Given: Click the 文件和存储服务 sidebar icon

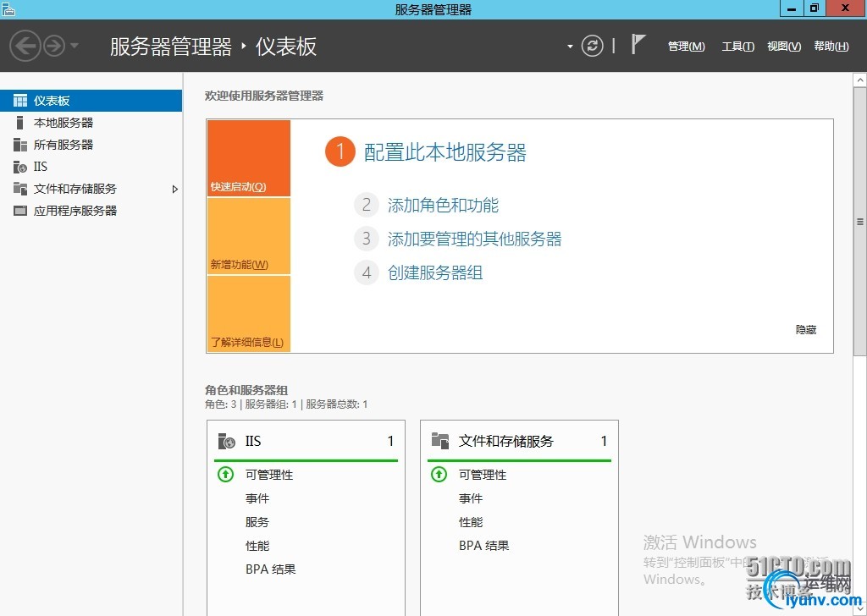Looking at the screenshot, I should [x=20, y=189].
